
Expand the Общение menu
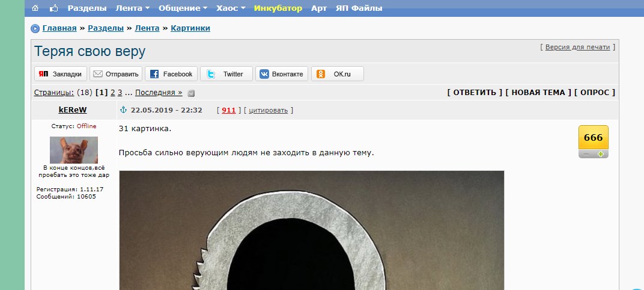[183, 8]
